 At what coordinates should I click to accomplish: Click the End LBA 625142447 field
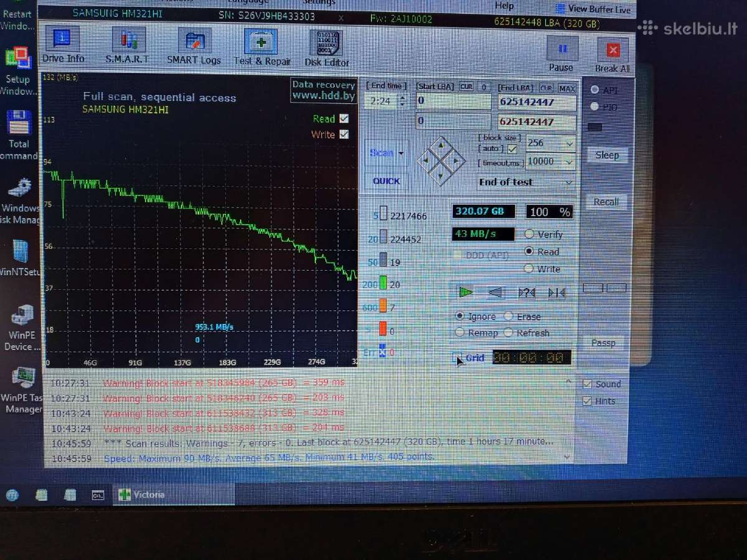537,102
